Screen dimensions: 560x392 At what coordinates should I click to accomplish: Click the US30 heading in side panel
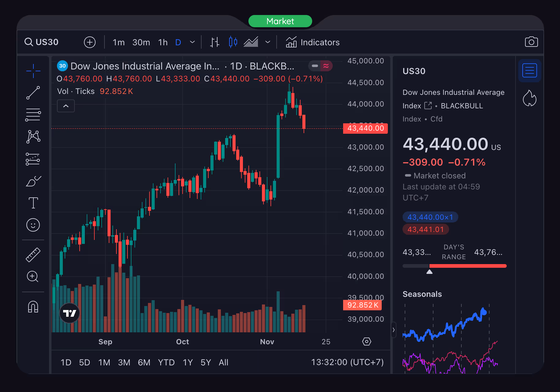coord(414,71)
